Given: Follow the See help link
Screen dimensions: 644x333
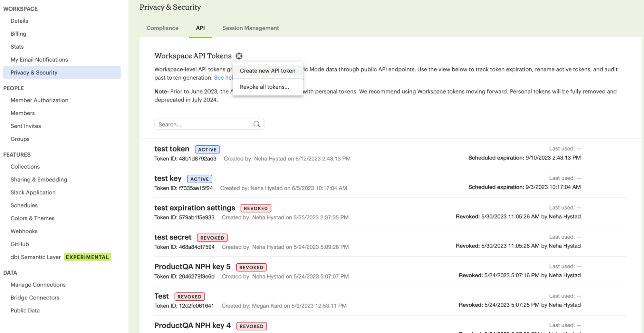Looking at the screenshot, I should tap(223, 78).
